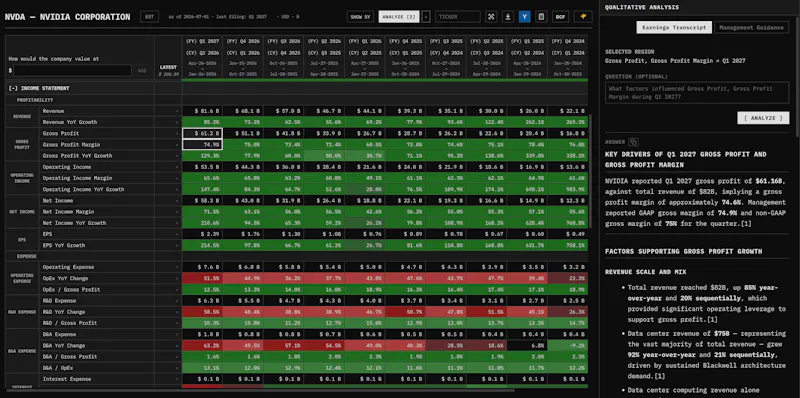The image size is (800, 398).
Task: Click the R&D Expense row label
Action: tap(59, 301)
